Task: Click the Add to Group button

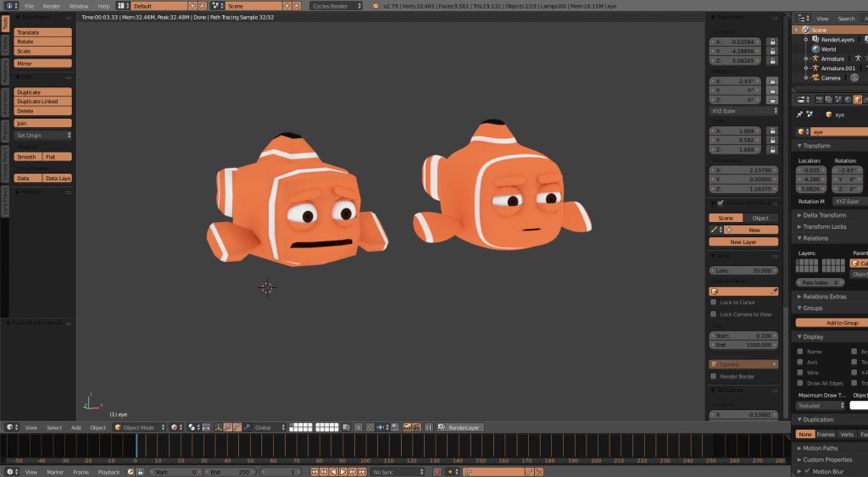Action: (832, 323)
